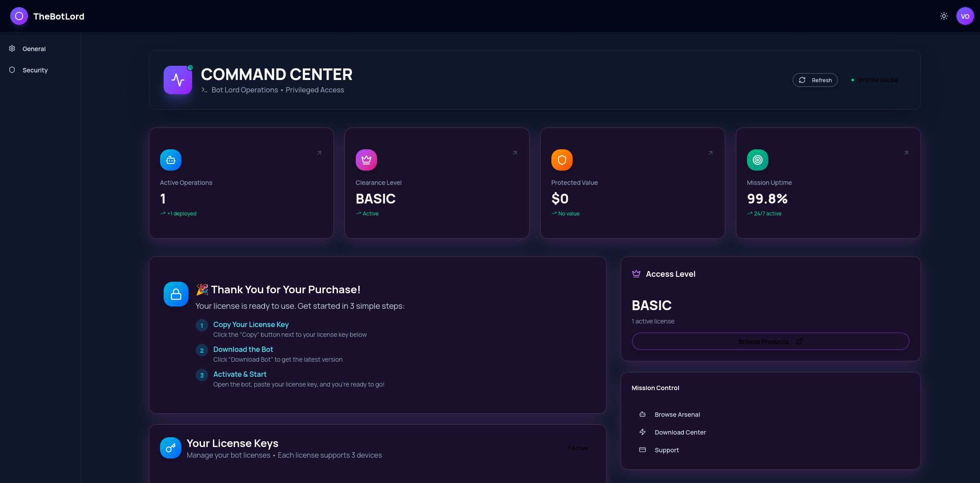Image resolution: width=980 pixels, height=483 pixels.
Task: Expand the Clearance Level card arrow
Action: [x=514, y=153]
